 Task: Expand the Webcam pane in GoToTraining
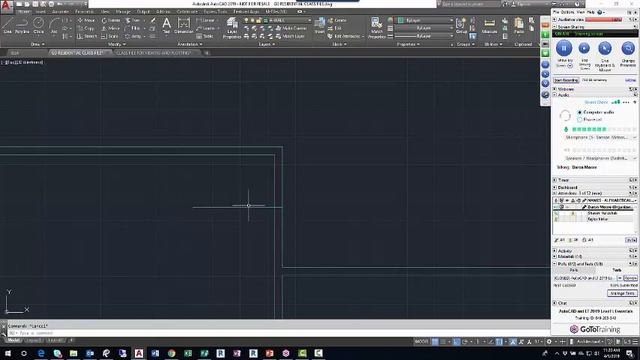click(555, 89)
